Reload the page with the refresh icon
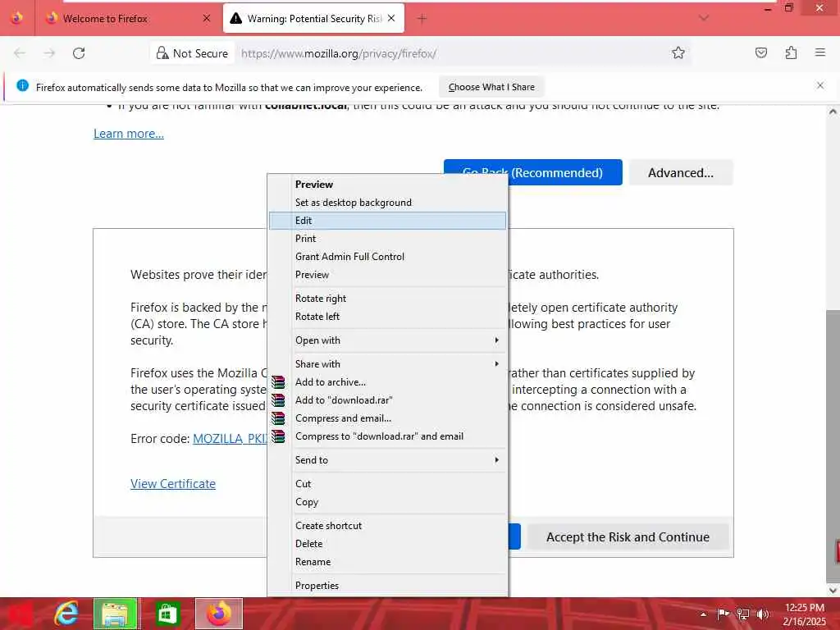Screen dimensions: 840x630 pos(79,53)
